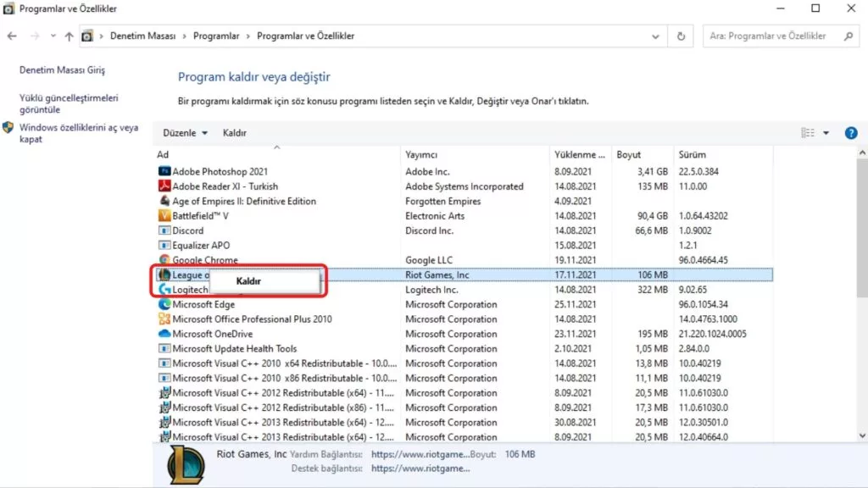Click the forward navigation arrow
Image resolution: width=868 pixels, height=488 pixels.
coord(34,36)
